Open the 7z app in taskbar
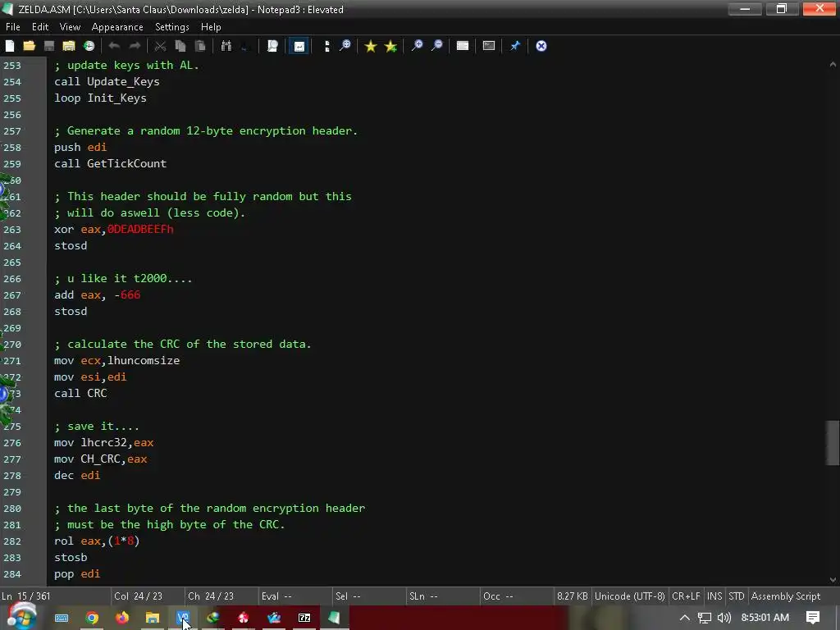 [x=304, y=618]
